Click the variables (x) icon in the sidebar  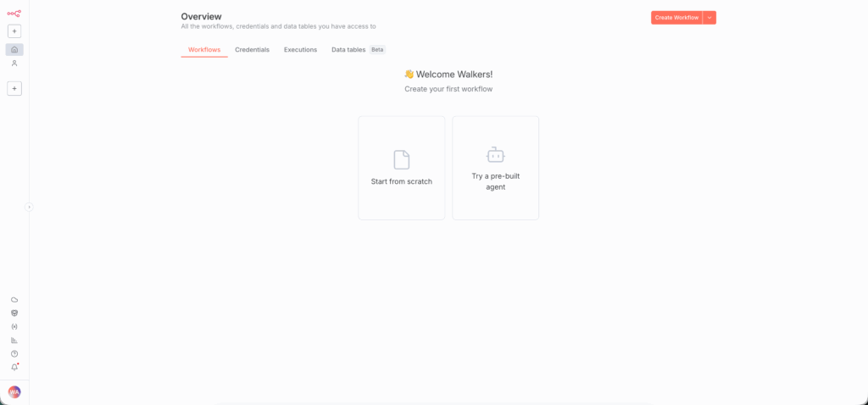click(x=14, y=326)
